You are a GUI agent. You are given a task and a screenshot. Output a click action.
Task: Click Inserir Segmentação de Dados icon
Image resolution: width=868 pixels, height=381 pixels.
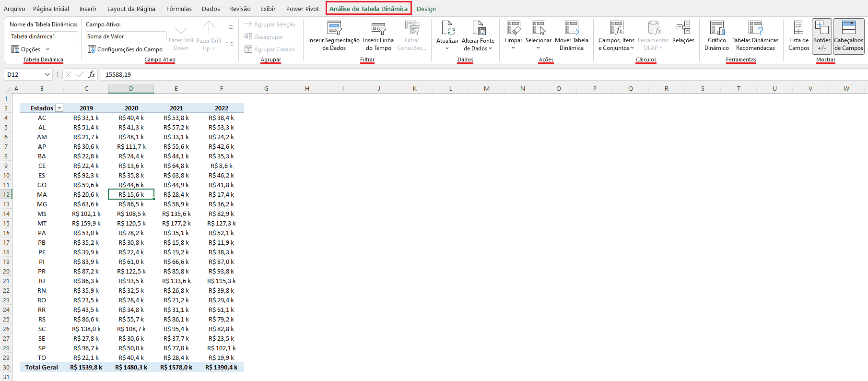334,28
